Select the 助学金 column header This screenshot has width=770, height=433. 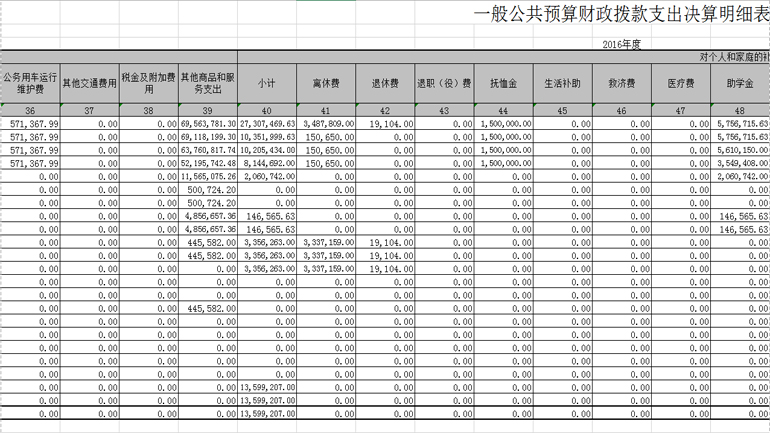740,83
